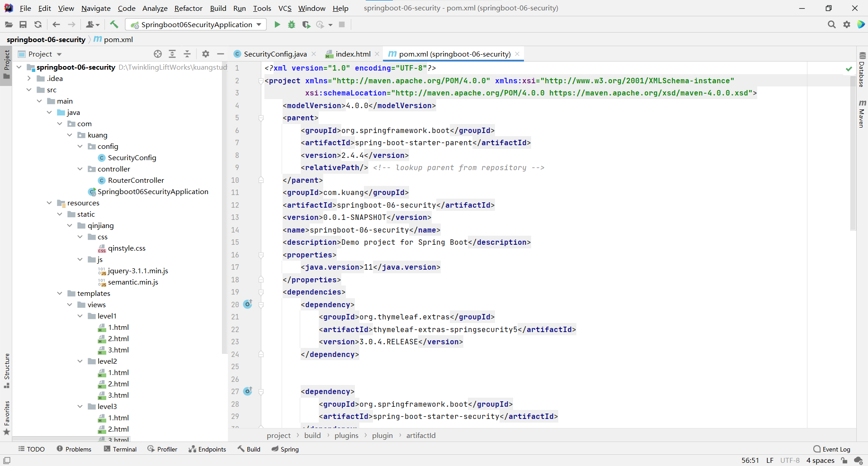Click the editor vertical scrollbar

pyautogui.click(x=853, y=154)
